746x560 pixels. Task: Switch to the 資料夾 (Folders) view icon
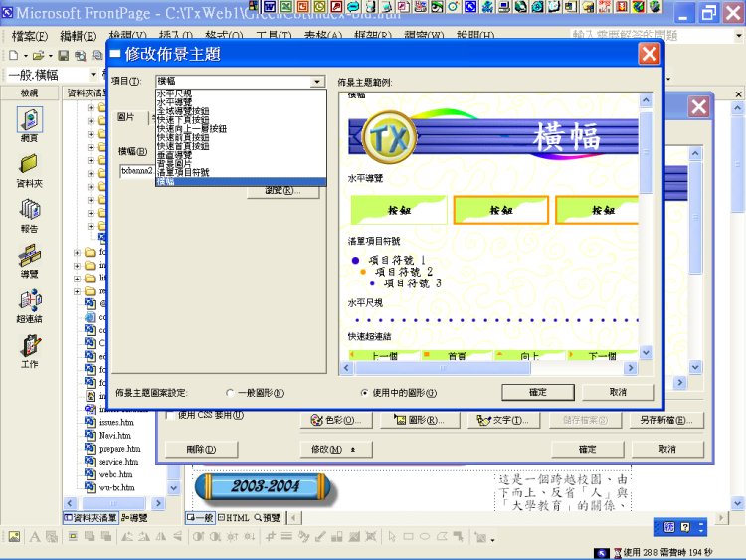point(30,165)
